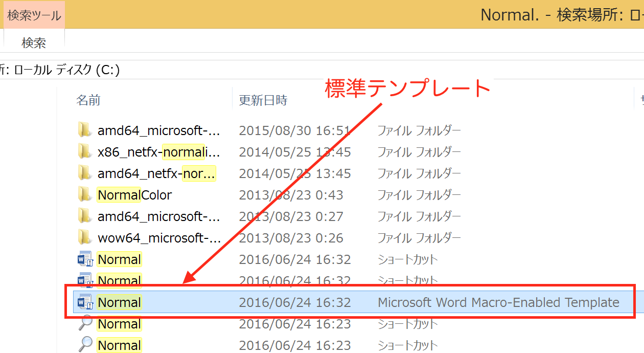644x353 pixels.
Task: Click ファイル フォルダー in the wow64_microsoft-… row
Action: 419,238
